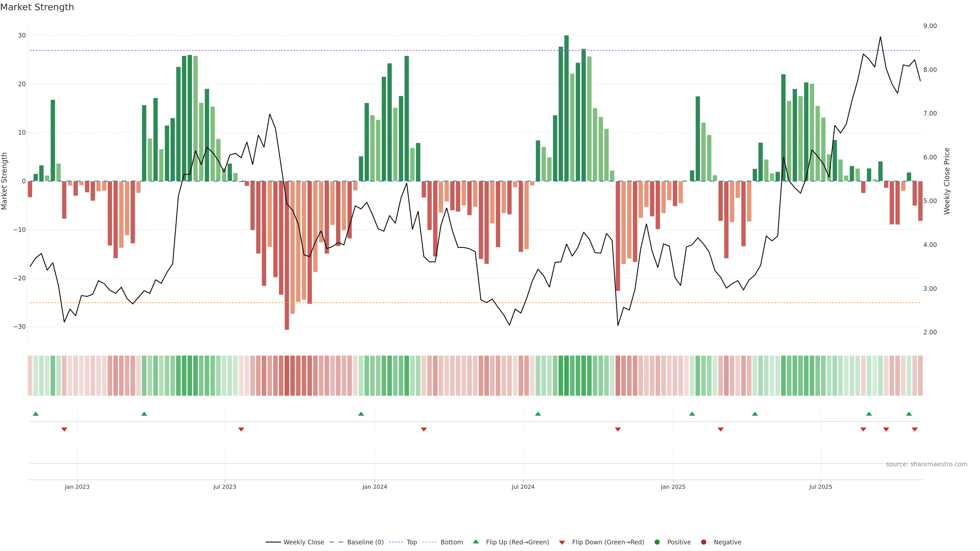
Task: Click the darkest red heatmap strip cell
Action: click(x=287, y=375)
